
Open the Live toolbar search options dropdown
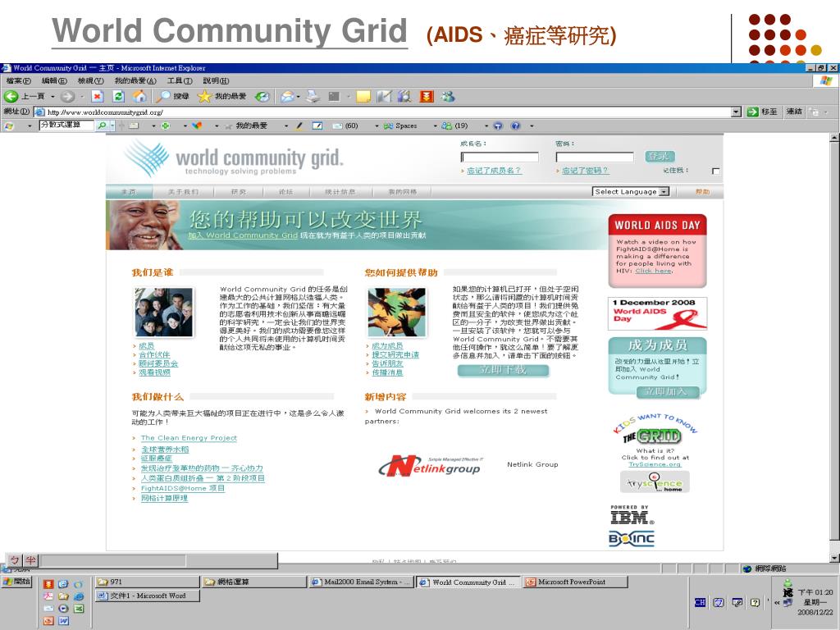coord(112,126)
